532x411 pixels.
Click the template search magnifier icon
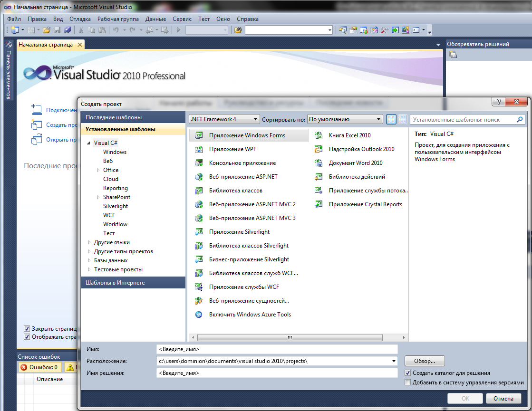(x=520, y=119)
